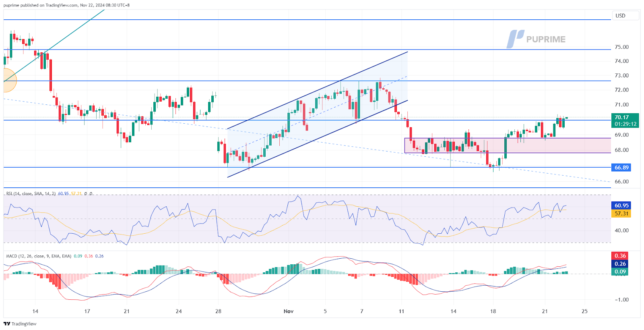Select the RSI indicator legend title

pos(31,194)
